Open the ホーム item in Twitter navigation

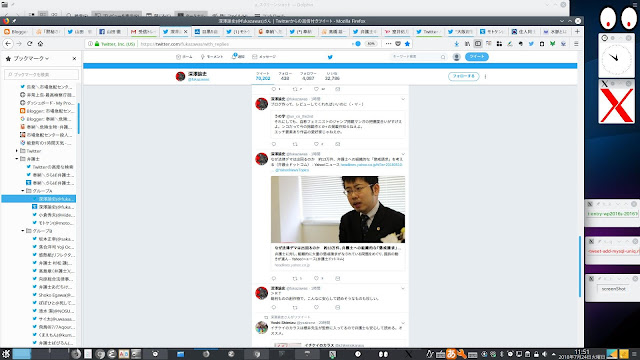[184, 57]
